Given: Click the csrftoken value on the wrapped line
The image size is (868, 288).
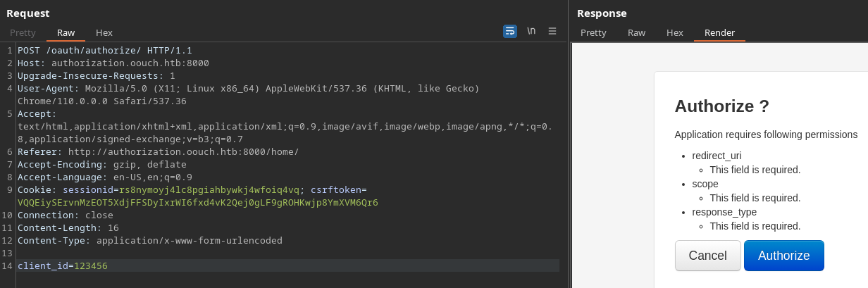Looking at the screenshot, I should point(197,203).
